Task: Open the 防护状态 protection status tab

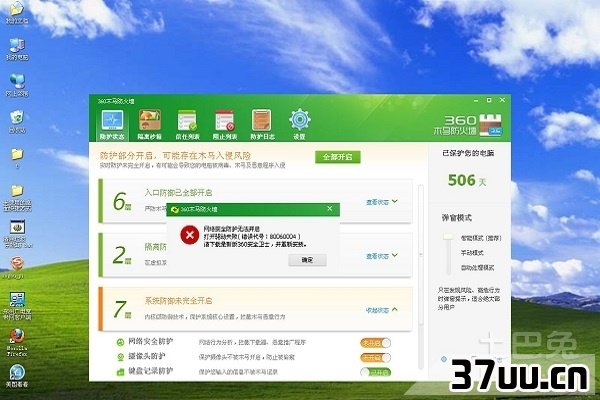Action: (112, 125)
